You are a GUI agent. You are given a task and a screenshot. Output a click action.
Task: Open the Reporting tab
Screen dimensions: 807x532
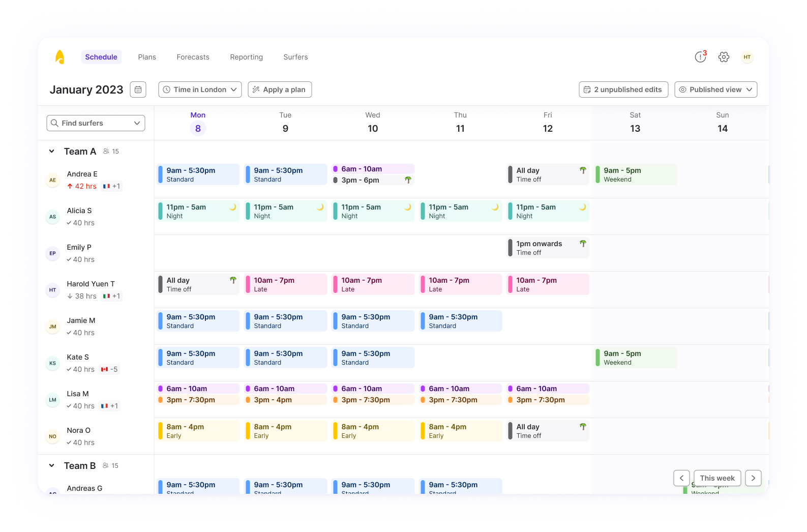246,57
